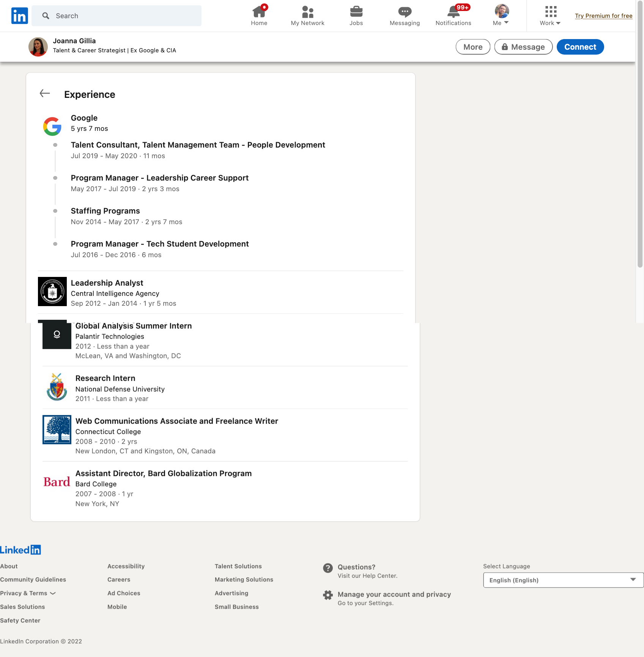Open Safety Center footer link
This screenshot has width=644, height=657.
point(20,621)
